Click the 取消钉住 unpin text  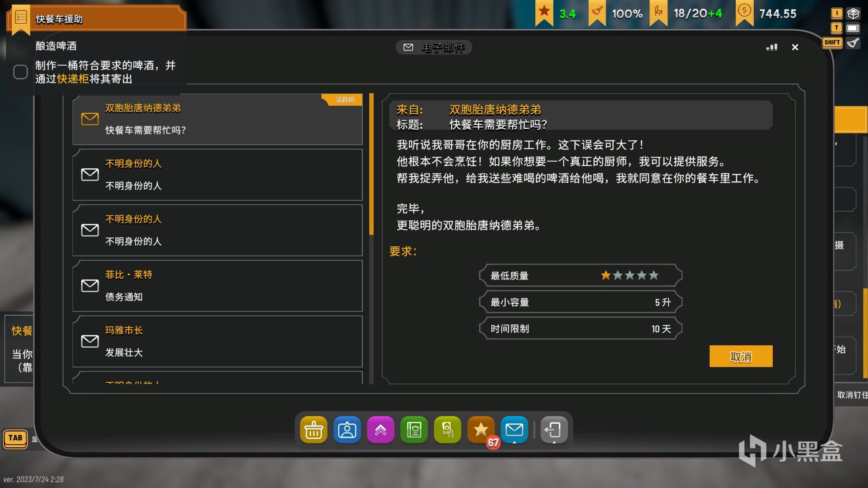852,395
